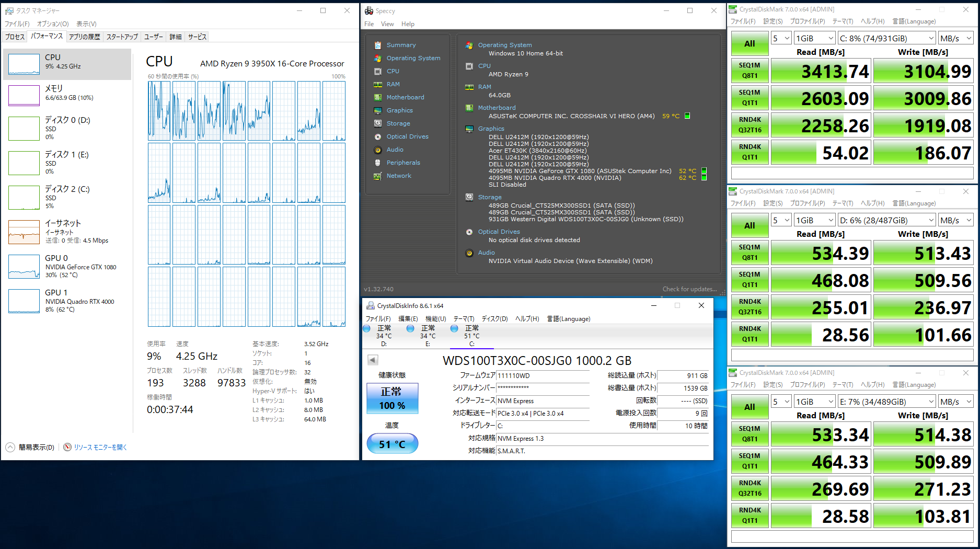
Task: Click the Storage icon in Speccy sidebar
Action: (x=377, y=123)
